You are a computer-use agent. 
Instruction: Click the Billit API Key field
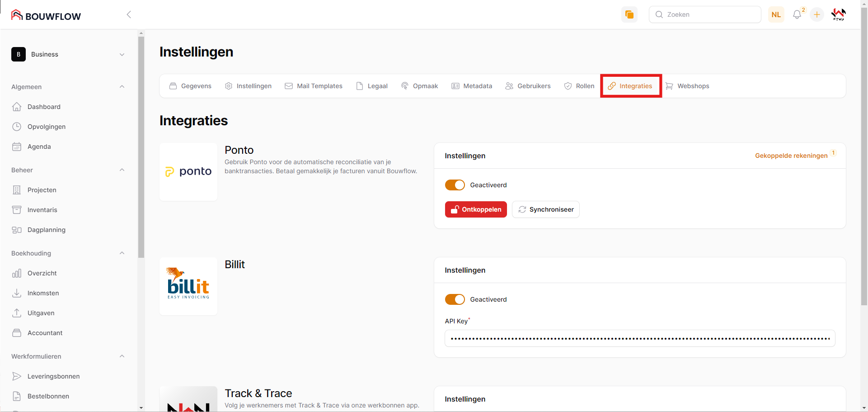639,338
